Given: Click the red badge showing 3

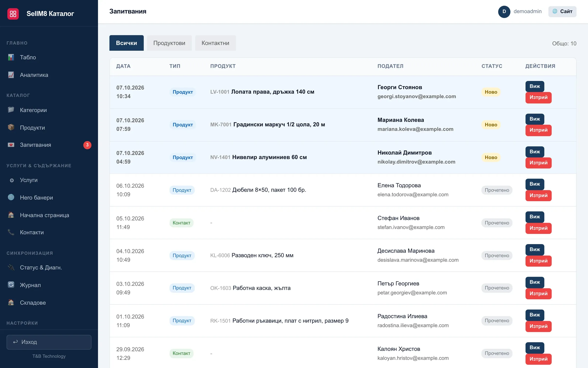Looking at the screenshot, I should 87,145.
